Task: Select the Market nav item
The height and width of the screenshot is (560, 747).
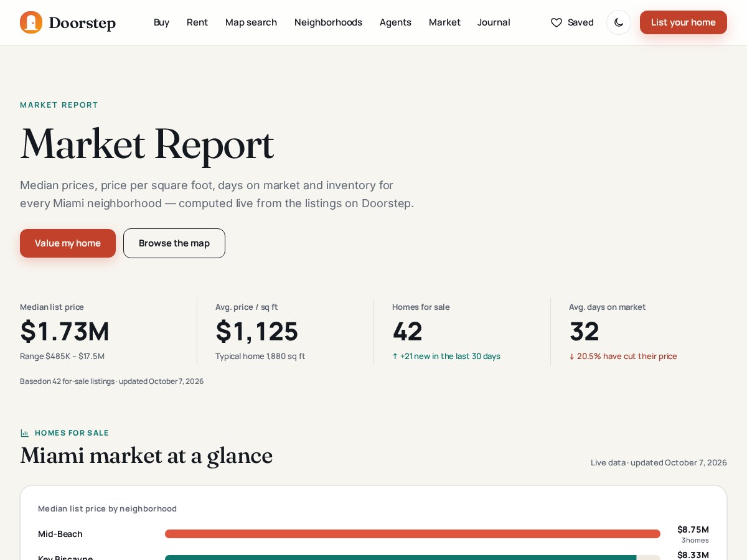Action: [x=444, y=22]
